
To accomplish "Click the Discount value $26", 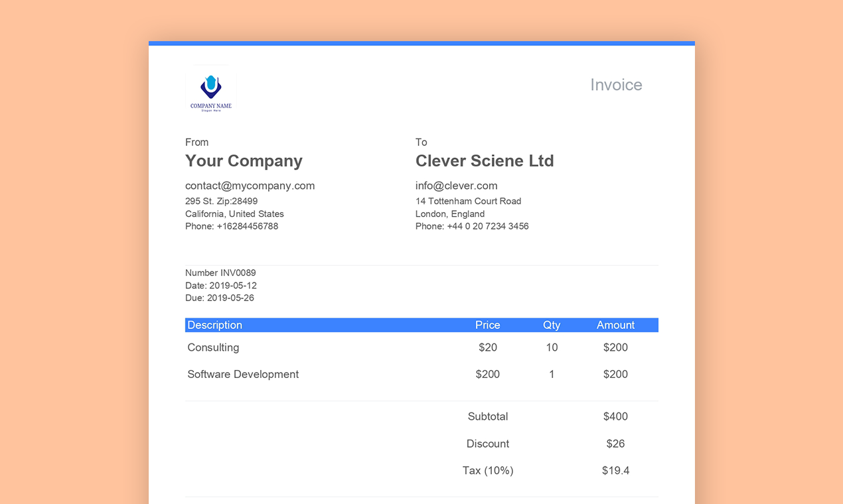I will 615,444.
